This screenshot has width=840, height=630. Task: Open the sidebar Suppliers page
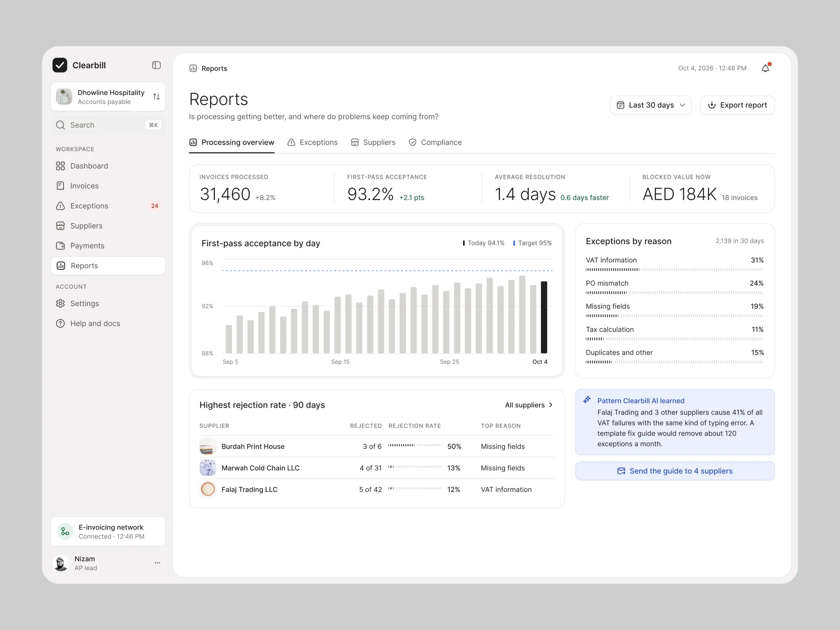point(108,226)
